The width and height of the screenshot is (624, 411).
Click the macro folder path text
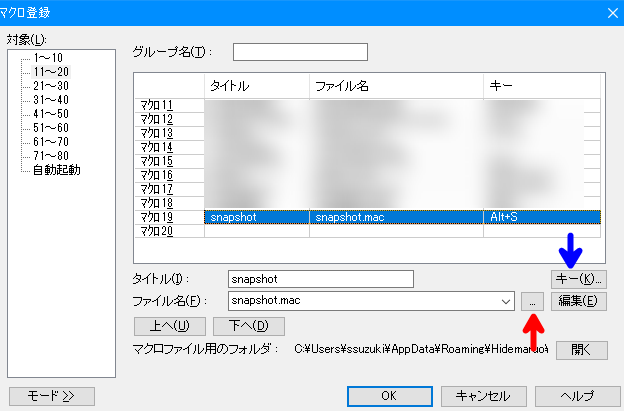(x=421, y=349)
